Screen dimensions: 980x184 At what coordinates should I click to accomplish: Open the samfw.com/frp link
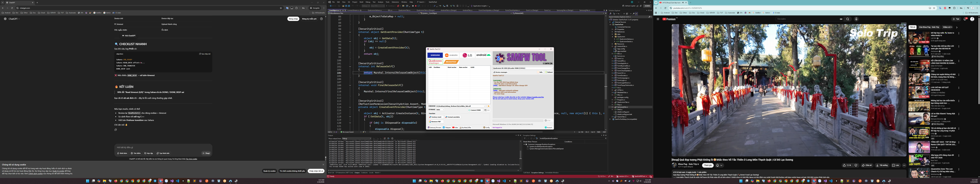tap(535, 97)
